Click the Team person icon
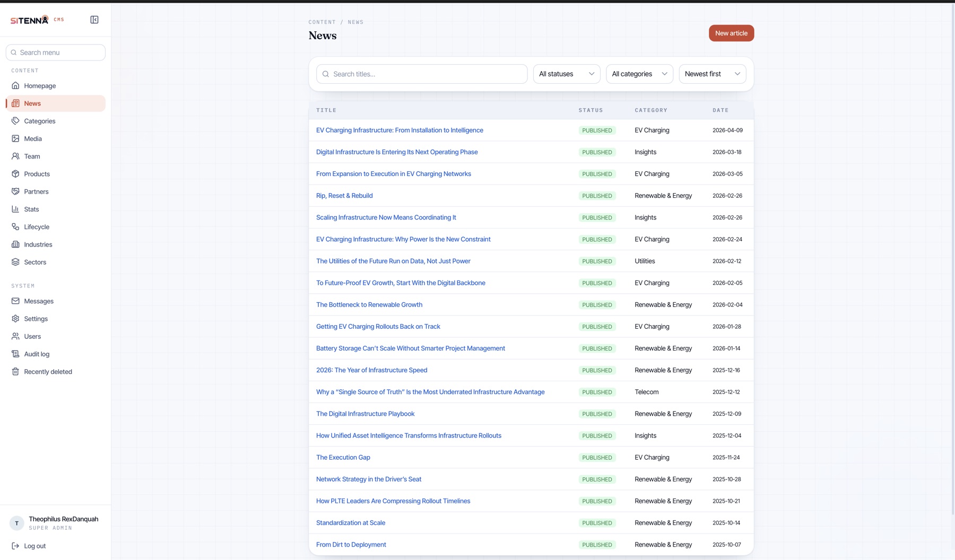Image resolution: width=955 pixels, height=560 pixels. (15, 156)
